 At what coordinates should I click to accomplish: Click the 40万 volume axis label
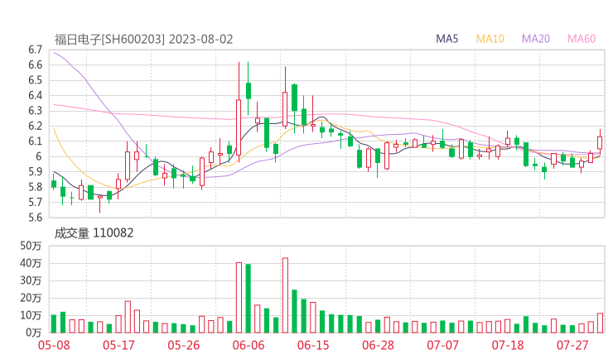[x=31, y=263]
